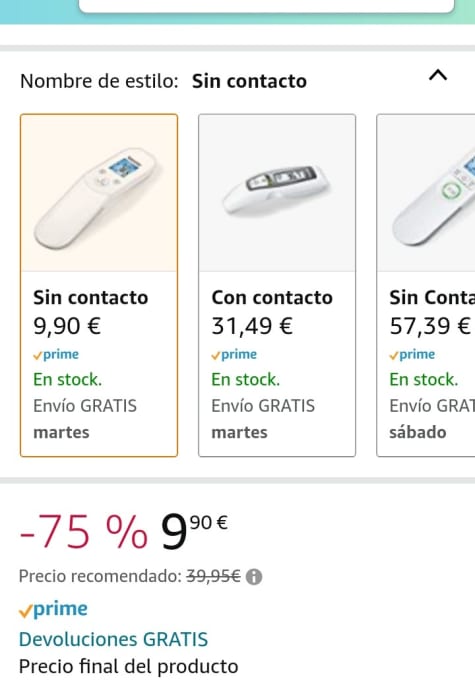Image resolution: width=475 pixels, height=687 pixels.
Task: Select the Sin contacto 9,90 € style card
Action: (99, 285)
